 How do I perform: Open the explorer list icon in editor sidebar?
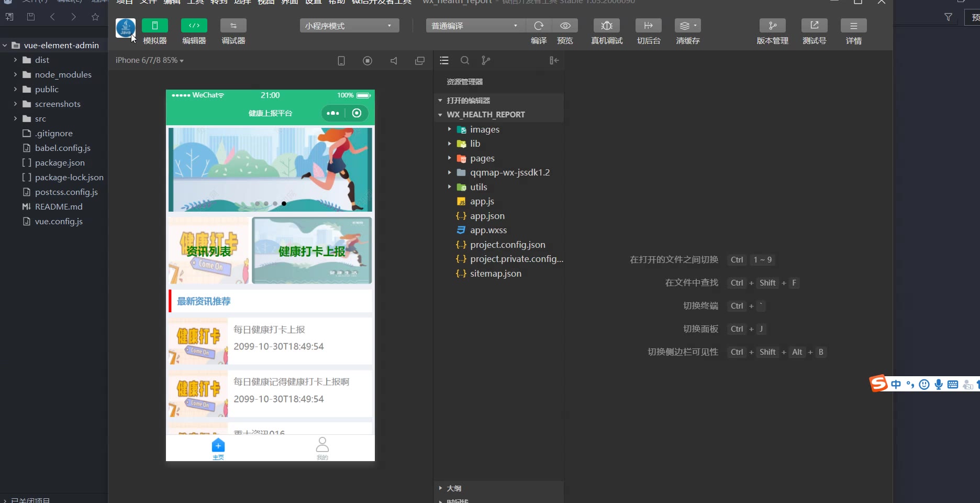coord(444,61)
